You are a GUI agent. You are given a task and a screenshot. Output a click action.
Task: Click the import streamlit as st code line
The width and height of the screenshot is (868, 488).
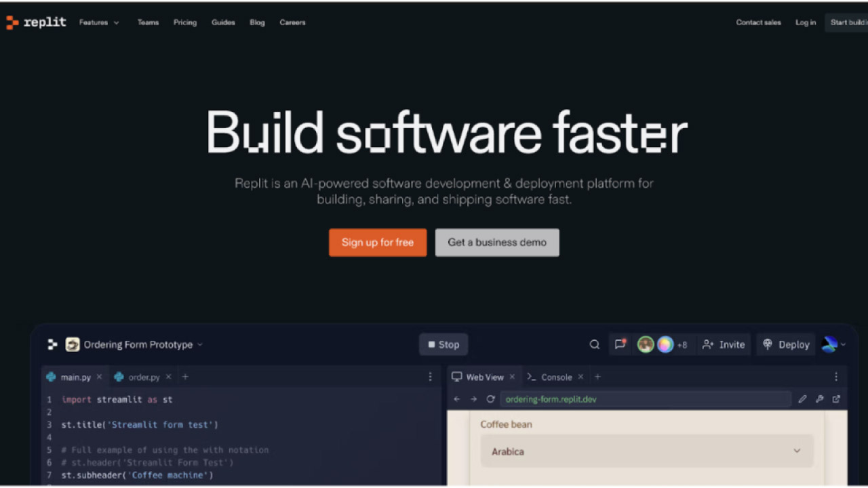tap(117, 400)
